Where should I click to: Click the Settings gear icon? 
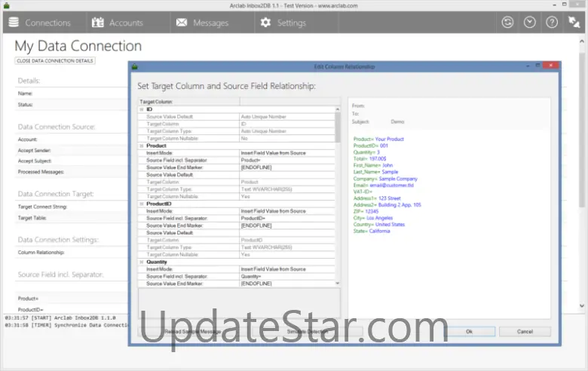coord(265,22)
